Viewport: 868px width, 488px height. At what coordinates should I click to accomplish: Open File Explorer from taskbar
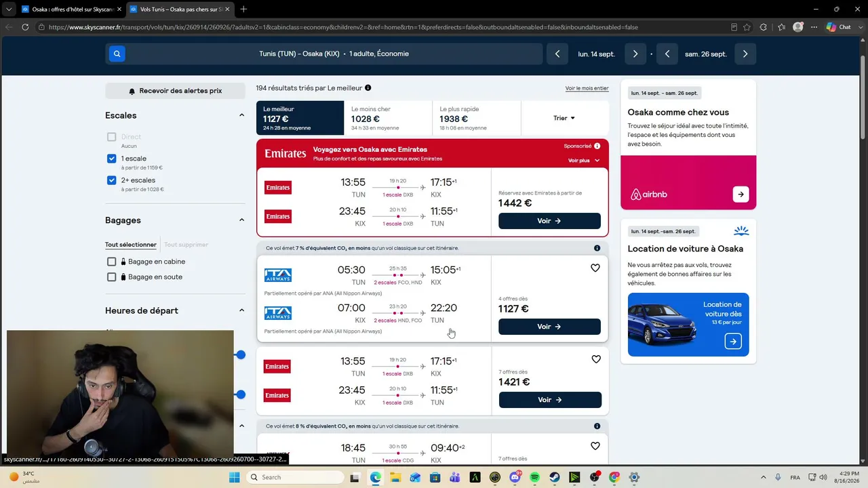click(395, 477)
